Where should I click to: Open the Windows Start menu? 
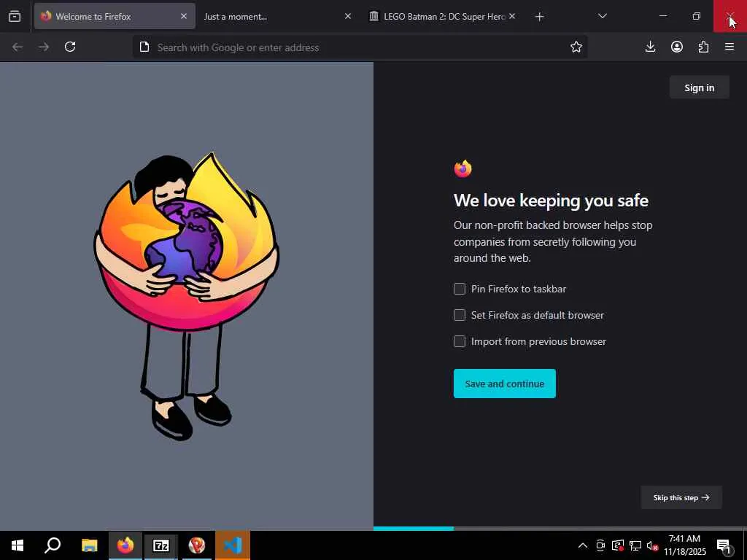18,545
